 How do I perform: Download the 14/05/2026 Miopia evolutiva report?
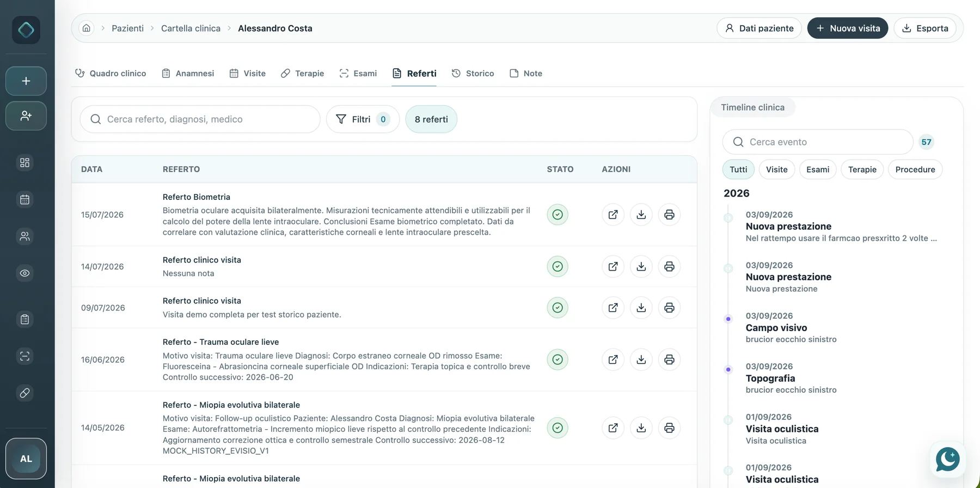click(x=641, y=428)
